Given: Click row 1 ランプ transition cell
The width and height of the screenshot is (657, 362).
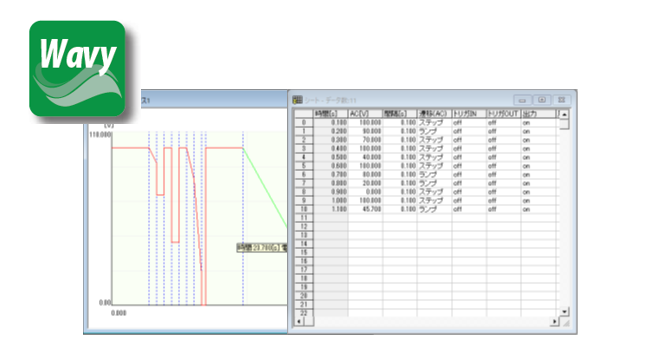Looking at the screenshot, I should [435, 131].
